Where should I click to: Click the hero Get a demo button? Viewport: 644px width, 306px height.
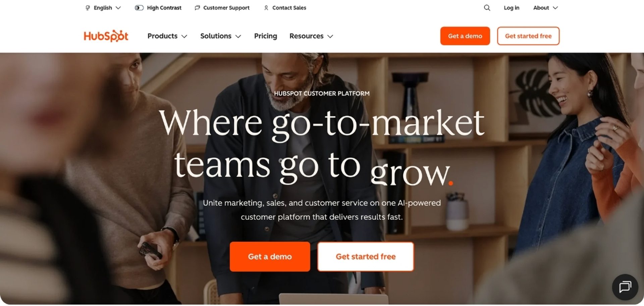coord(270,257)
